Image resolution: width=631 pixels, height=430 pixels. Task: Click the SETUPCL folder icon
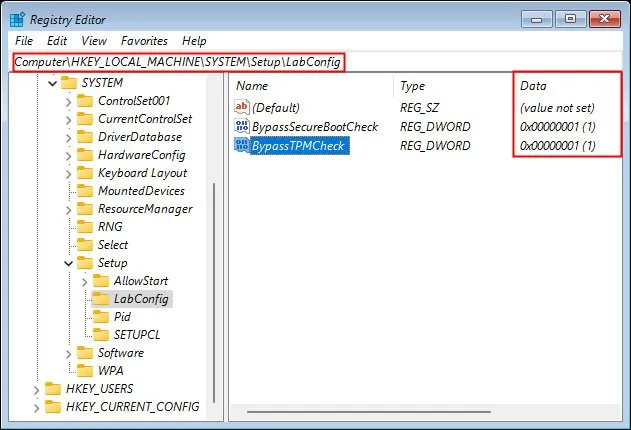pos(100,335)
